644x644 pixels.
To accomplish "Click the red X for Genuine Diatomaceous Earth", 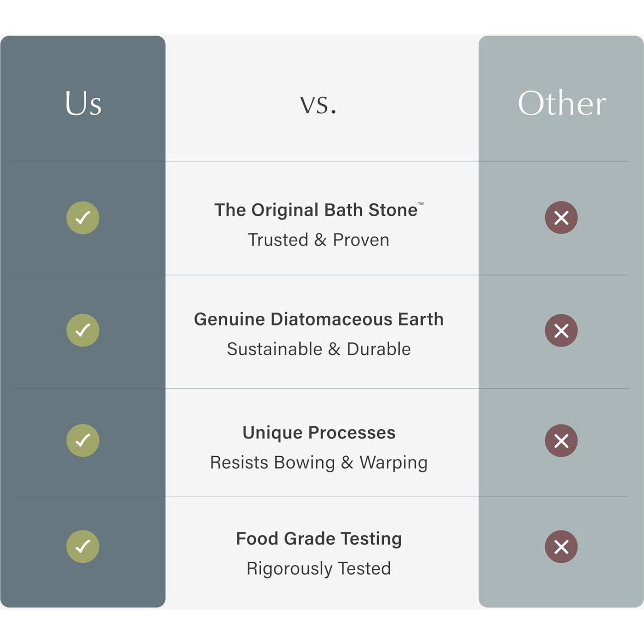I will [x=561, y=330].
